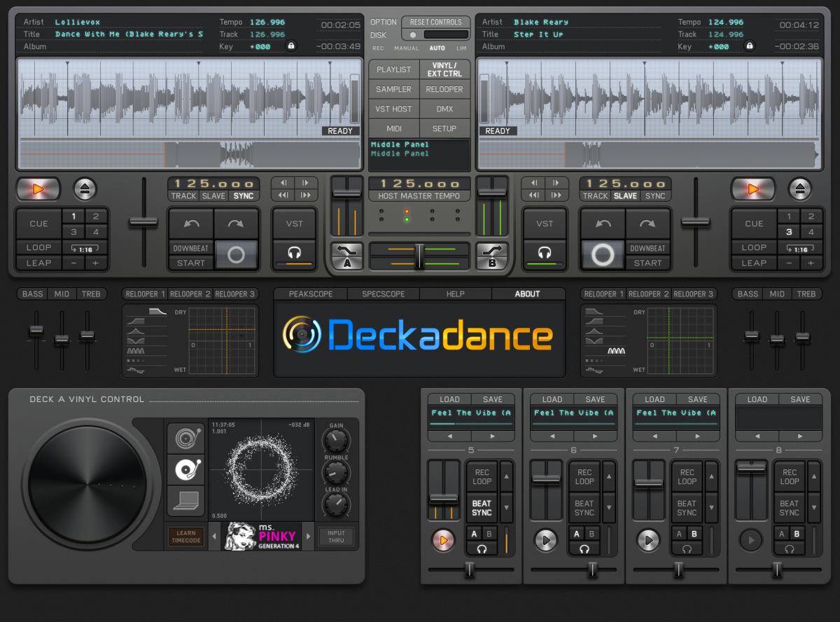Screen dimensions: 840x622
Task: Select the turntable icon in vinyl control
Action: pyautogui.click(x=186, y=439)
